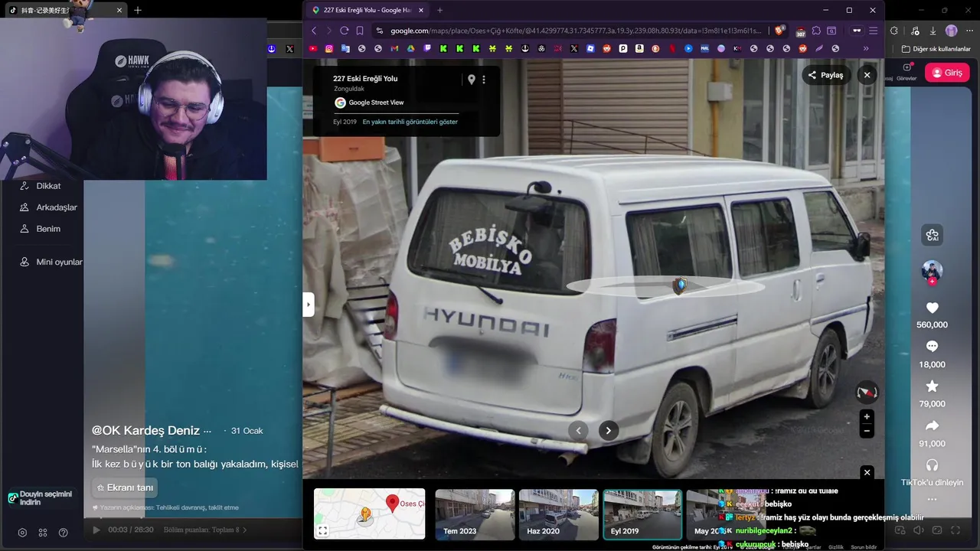Select the Tem 2023 imagery thumbnail
Screen dimensions: 980x551
tap(475, 514)
